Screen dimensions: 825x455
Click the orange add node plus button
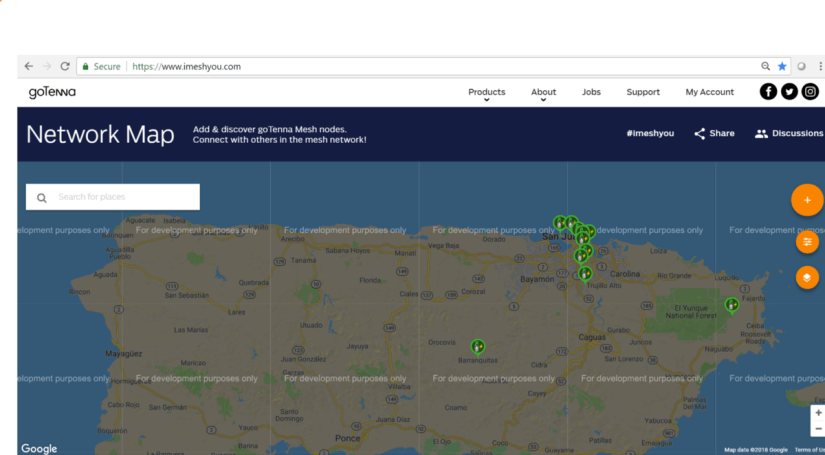click(807, 200)
